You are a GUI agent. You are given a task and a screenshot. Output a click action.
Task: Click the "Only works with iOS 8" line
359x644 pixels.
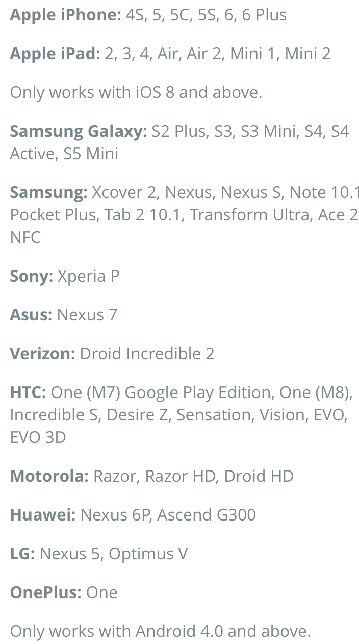tap(136, 92)
